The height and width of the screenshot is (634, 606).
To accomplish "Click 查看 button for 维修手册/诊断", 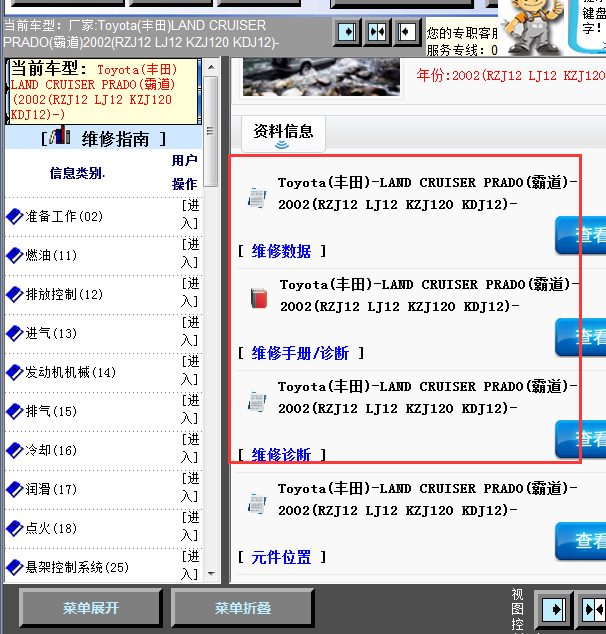I will tap(581, 337).
